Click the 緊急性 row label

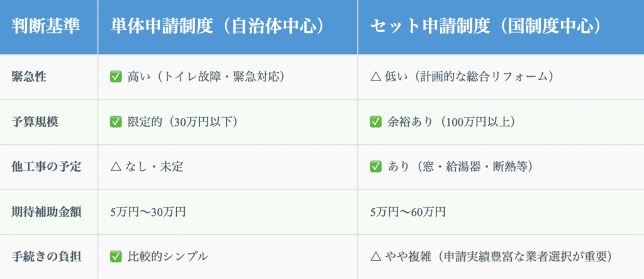[x=29, y=77]
